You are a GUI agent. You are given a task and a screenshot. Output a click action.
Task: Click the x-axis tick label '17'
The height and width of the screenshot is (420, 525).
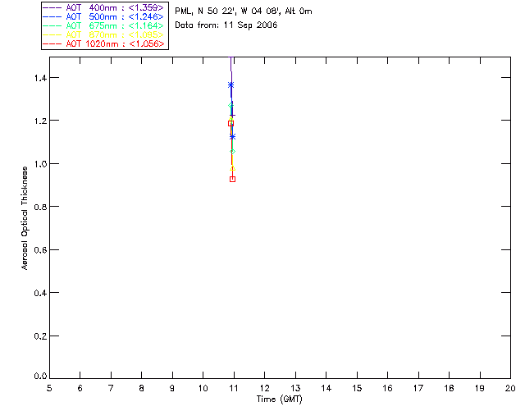tap(418, 388)
